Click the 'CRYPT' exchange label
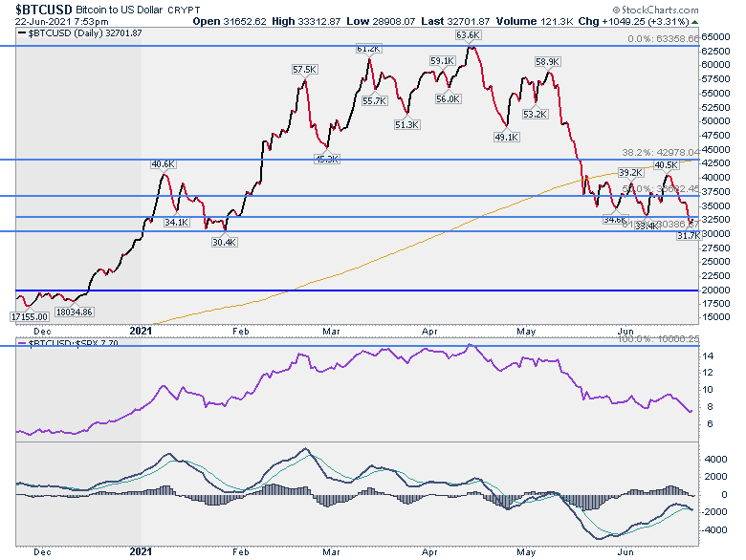 click(185, 10)
